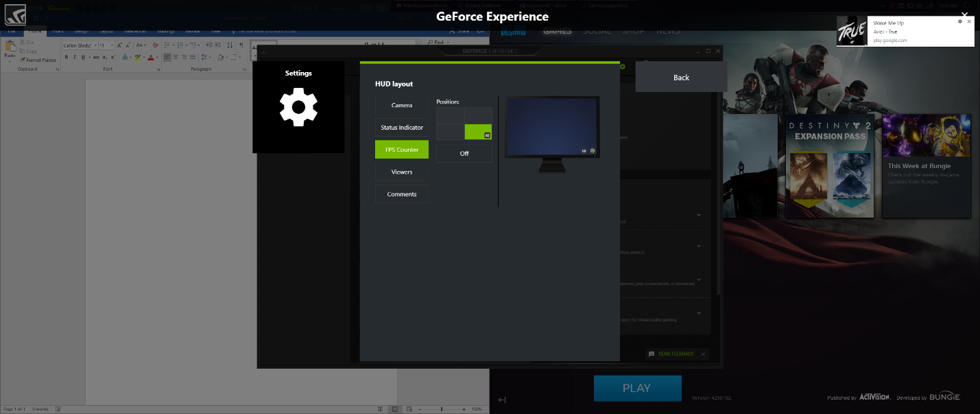Click the PLAY button in Battle.net

(637, 388)
